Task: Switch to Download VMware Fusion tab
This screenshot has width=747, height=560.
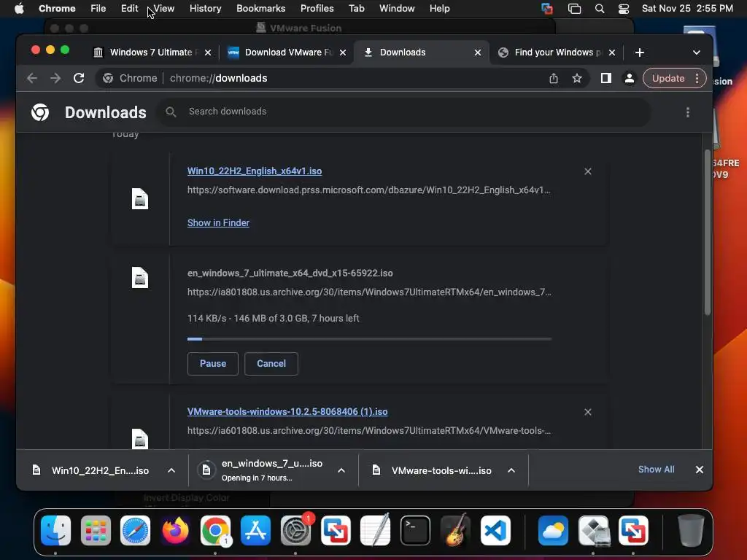Action: 286,52
